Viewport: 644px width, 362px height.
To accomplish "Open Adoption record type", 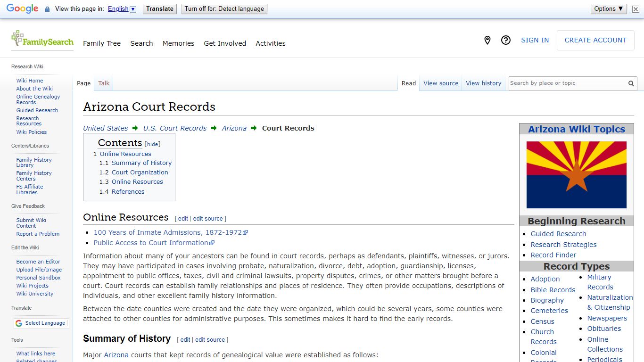I will pyautogui.click(x=545, y=279).
